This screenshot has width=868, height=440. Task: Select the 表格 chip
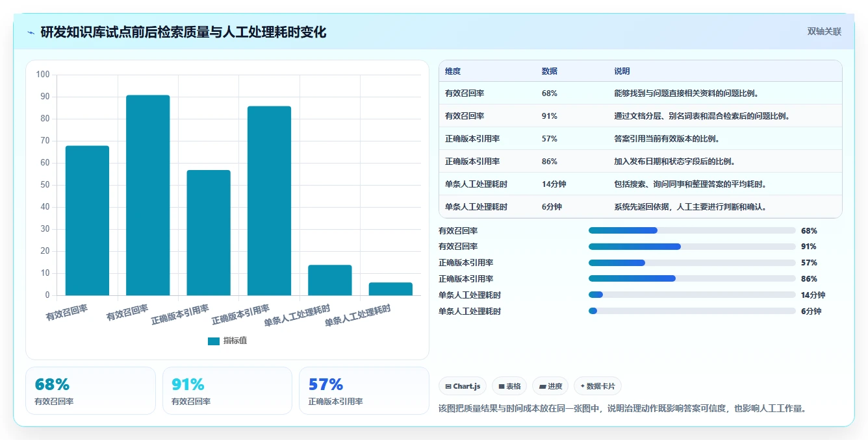coord(509,386)
